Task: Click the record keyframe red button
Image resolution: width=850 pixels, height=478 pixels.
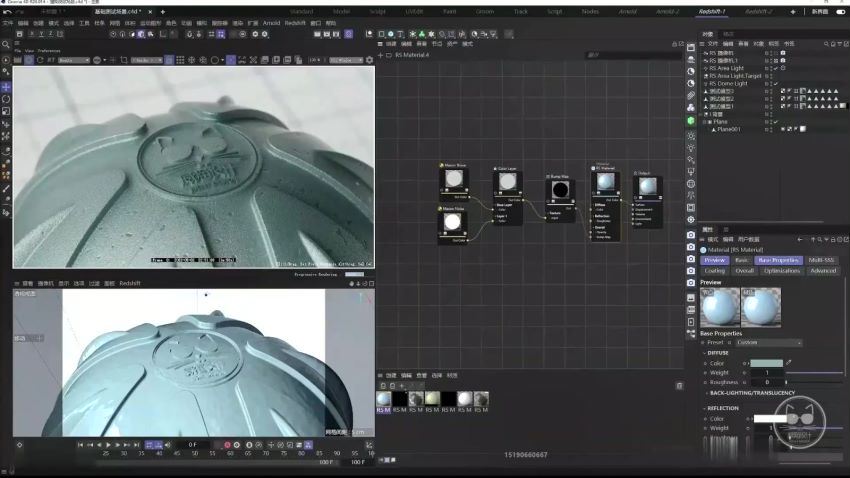Action: tap(227, 445)
